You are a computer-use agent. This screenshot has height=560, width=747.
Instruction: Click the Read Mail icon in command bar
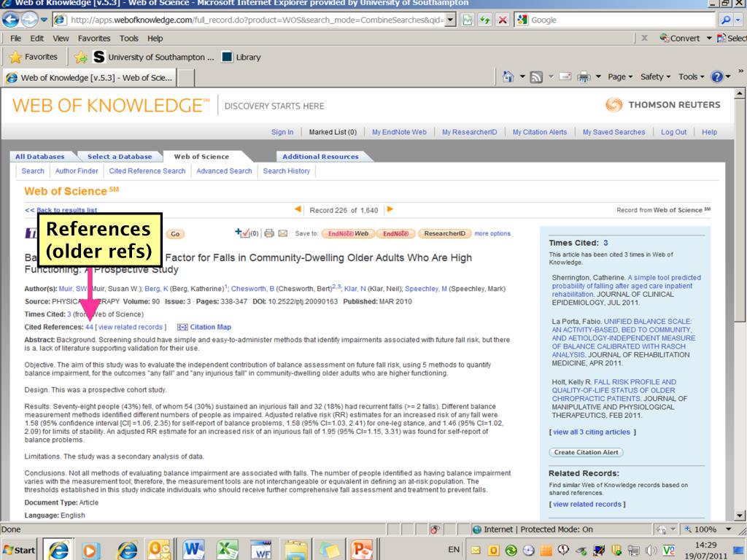(565, 76)
